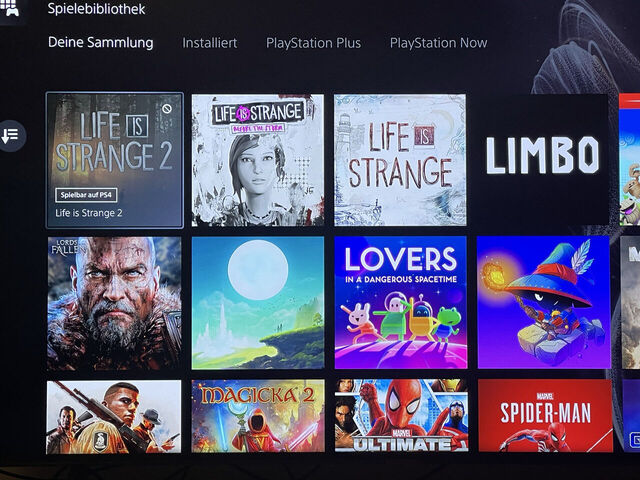Select the Marvel Ultimate Alliance tile
The width and height of the screenshot is (640, 480).
click(402, 416)
